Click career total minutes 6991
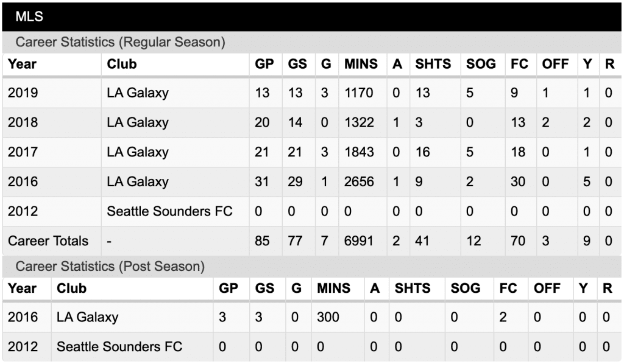 (358, 241)
